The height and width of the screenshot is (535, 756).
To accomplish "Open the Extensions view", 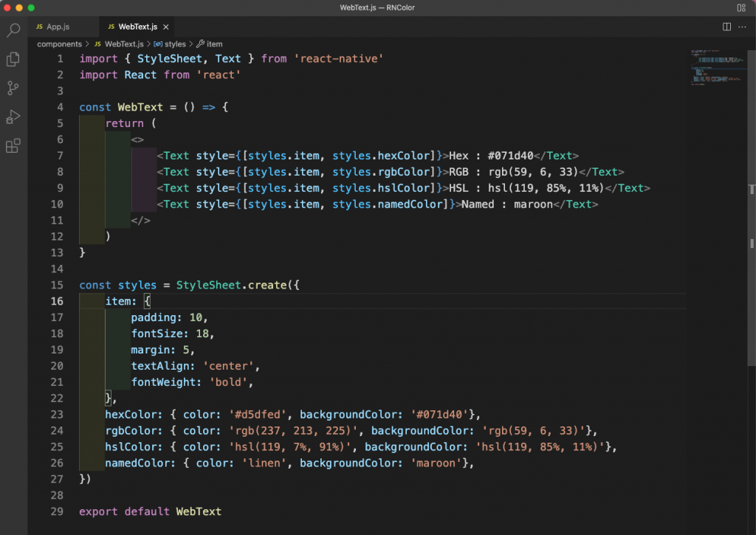I will (x=13, y=145).
